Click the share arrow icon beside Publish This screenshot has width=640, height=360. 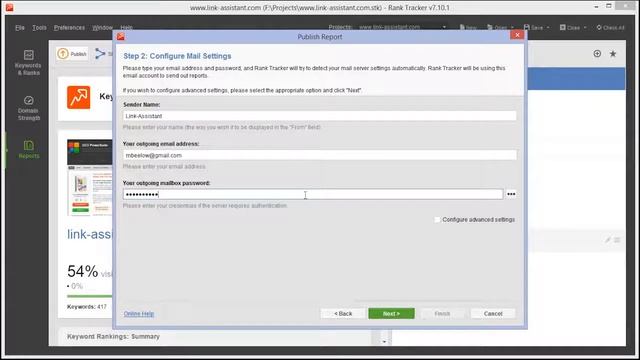(100, 53)
